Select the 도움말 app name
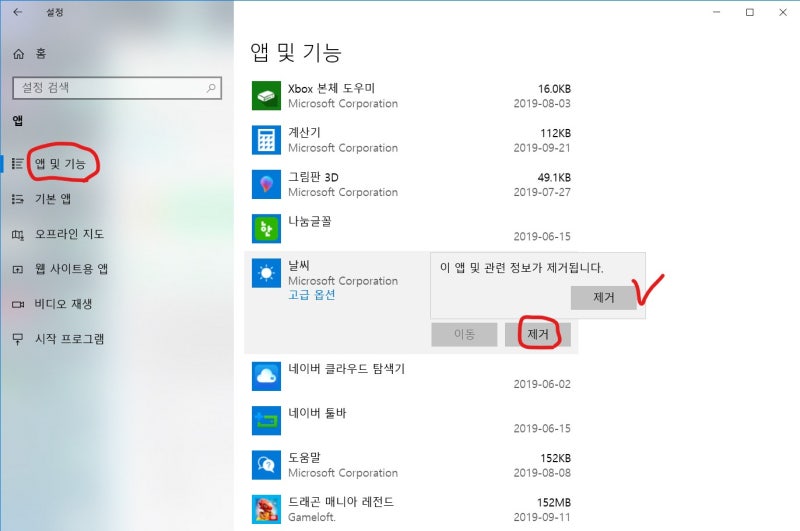The height and width of the screenshot is (531, 800). [x=305, y=458]
